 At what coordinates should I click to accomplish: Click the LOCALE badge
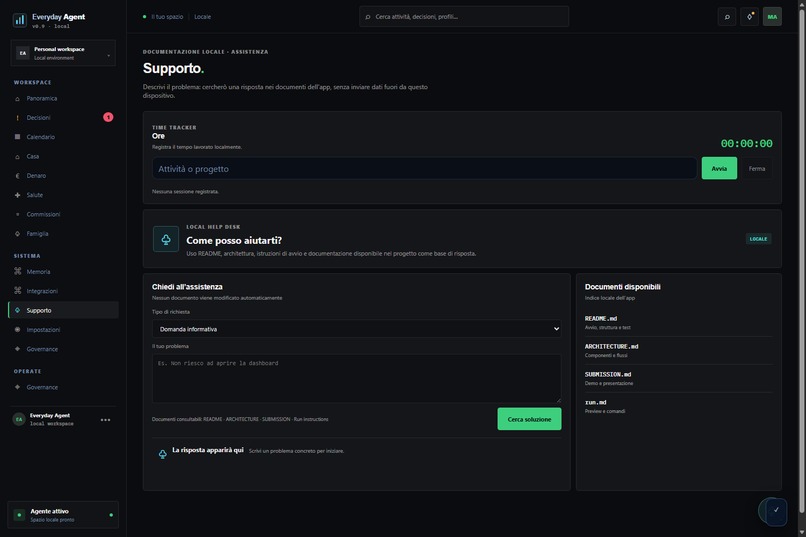(758, 239)
